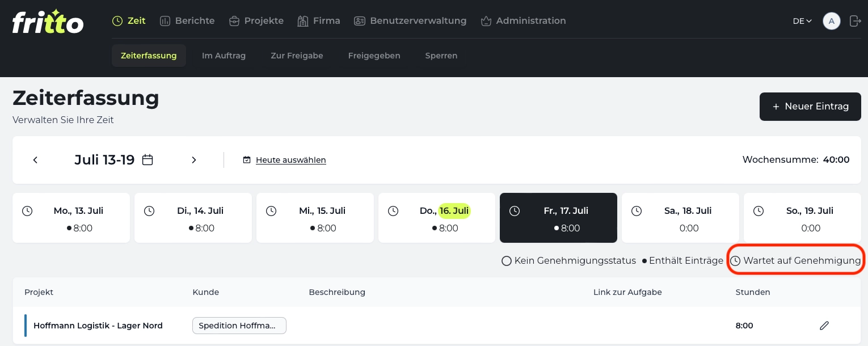Click the clock icon on Fr., 17. Juli card
This screenshot has width=868, height=346.
point(515,211)
